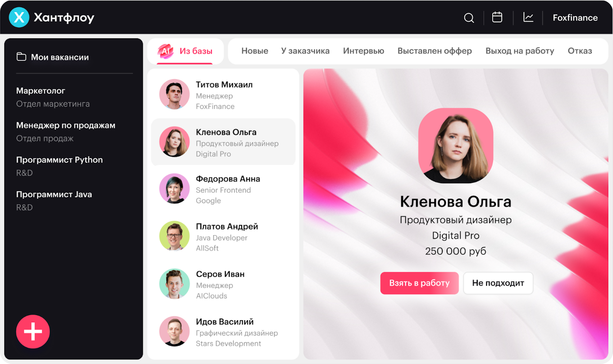The width and height of the screenshot is (613, 364).
Task: Switch to the Новые tab
Action: tap(255, 51)
